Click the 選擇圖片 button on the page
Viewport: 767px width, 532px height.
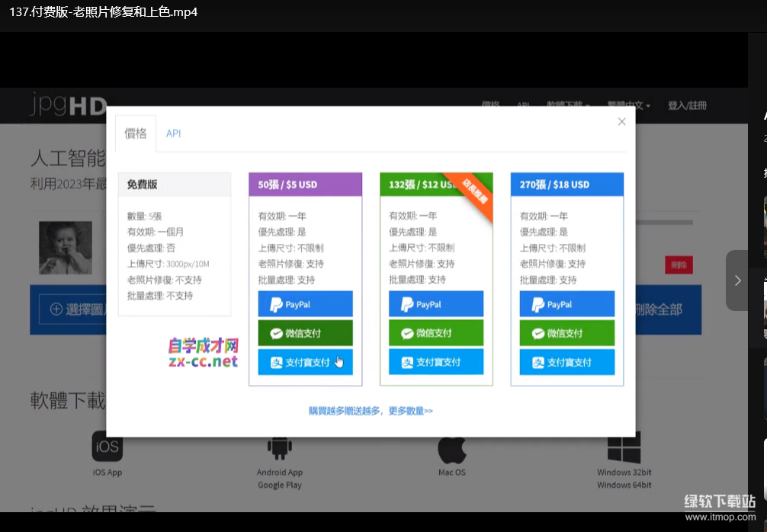click(73, 309)
